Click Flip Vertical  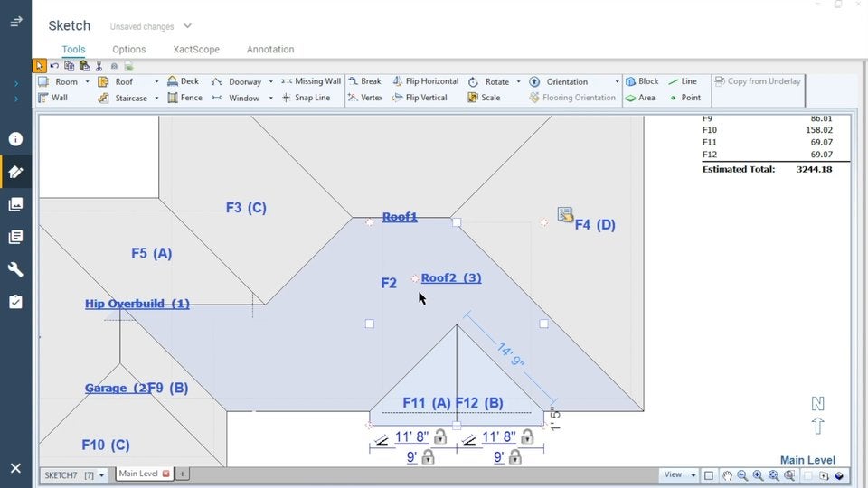pos(420,98)
